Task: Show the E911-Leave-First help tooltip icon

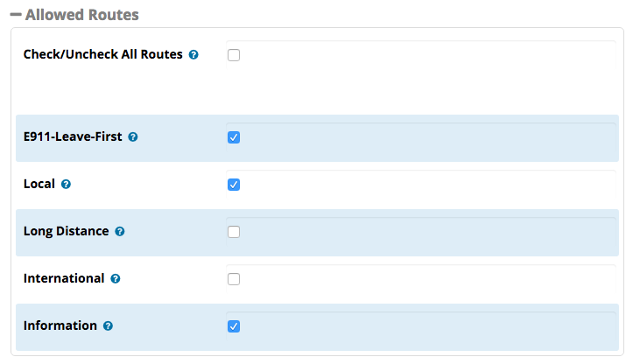Action: pos(133,137)
